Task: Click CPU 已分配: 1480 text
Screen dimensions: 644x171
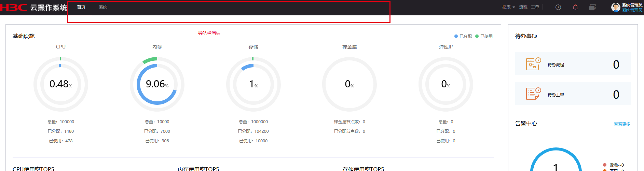Action: pos(61,131)
